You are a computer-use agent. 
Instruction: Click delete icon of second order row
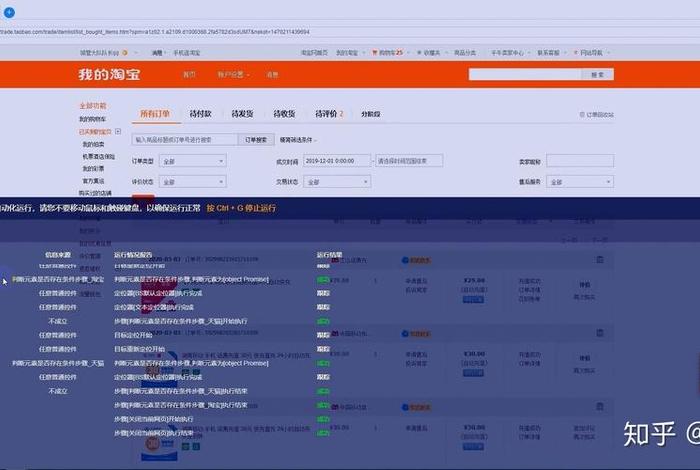tap(600, 333)
